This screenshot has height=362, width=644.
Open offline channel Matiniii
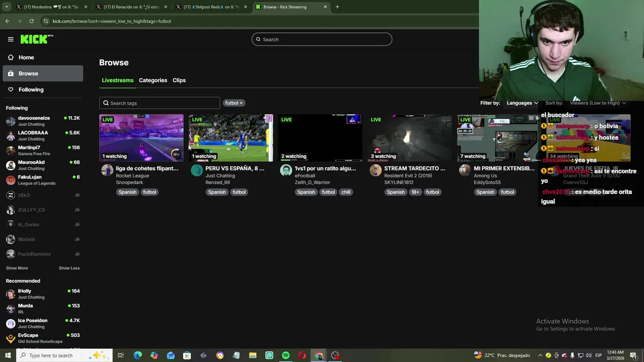tap(43, 239)
